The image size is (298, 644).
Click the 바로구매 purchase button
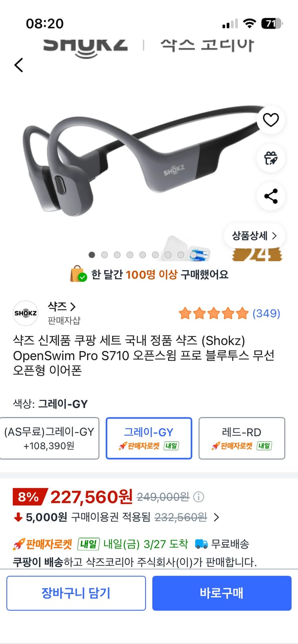point(222,593)
